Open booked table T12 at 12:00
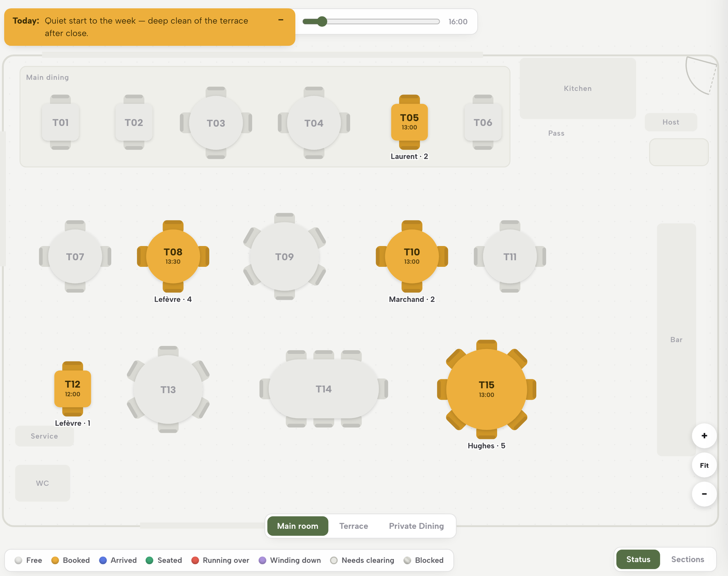 tap(72, 389)
